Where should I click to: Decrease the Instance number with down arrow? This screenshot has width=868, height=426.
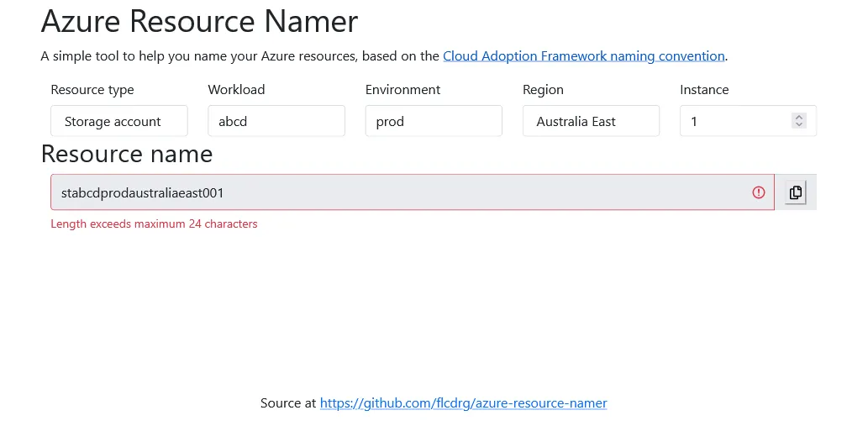799,125
